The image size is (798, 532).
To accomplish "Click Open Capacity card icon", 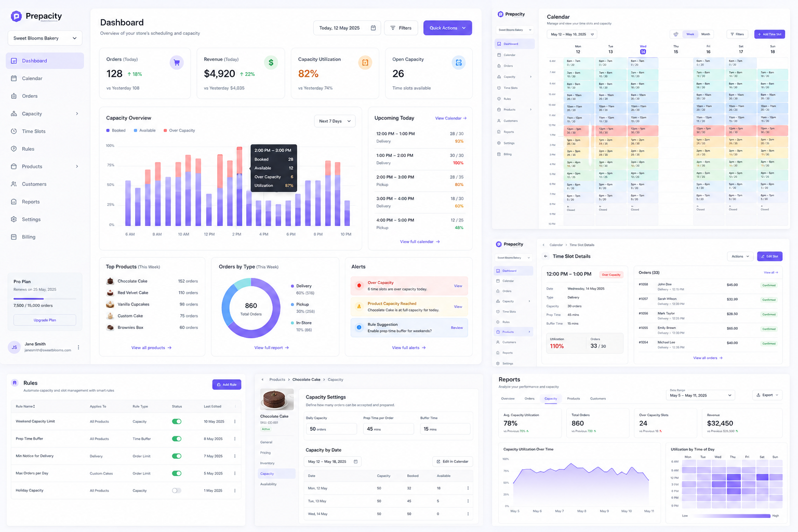I will coord(459,63).
